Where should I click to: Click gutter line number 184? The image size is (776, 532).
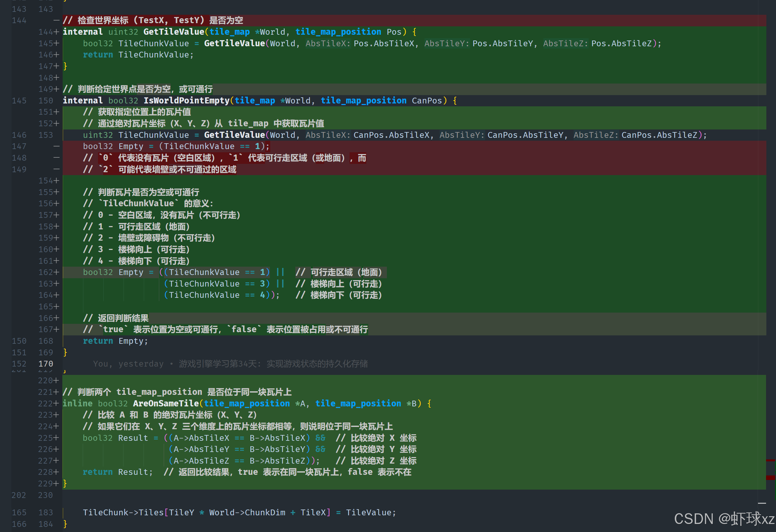click(46, 524)
